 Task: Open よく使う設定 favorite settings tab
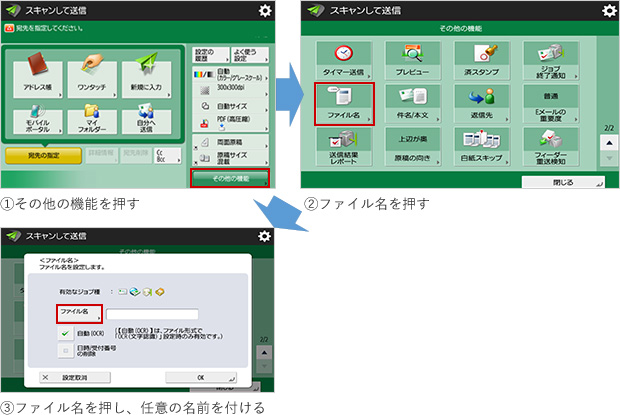(x=246, y=55)
